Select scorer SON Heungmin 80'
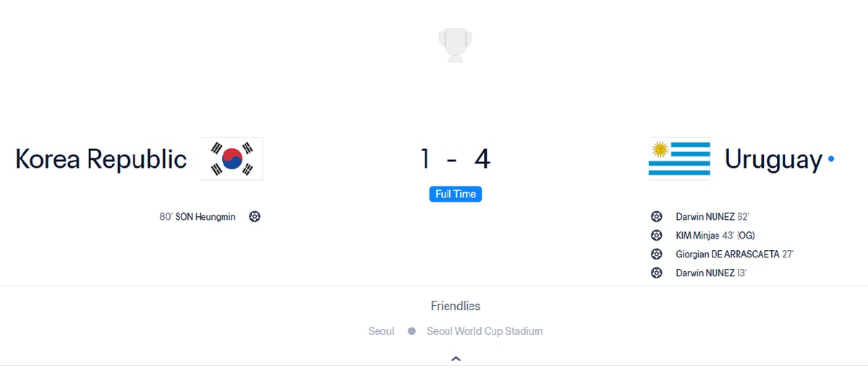Image resolution: width=868 pixels, height=368 pixels. click(197, 216)
